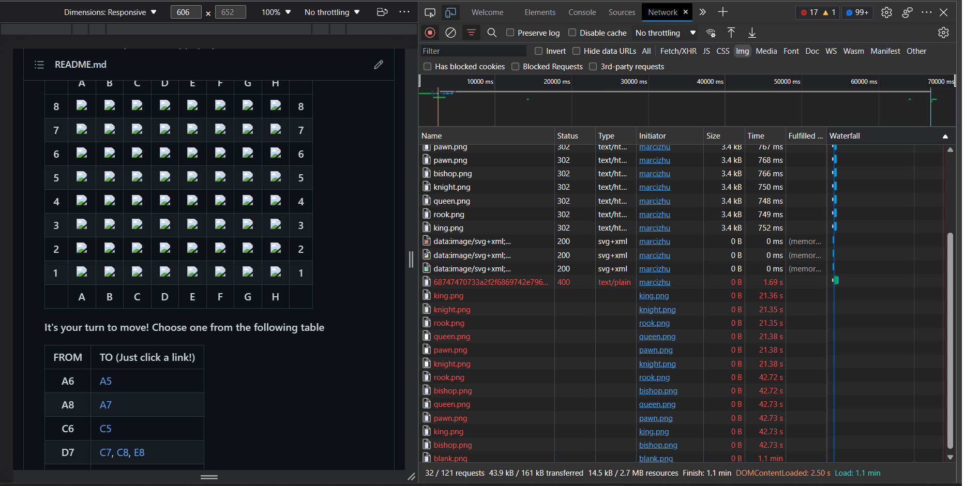Open Network panel settings gear

943,33
